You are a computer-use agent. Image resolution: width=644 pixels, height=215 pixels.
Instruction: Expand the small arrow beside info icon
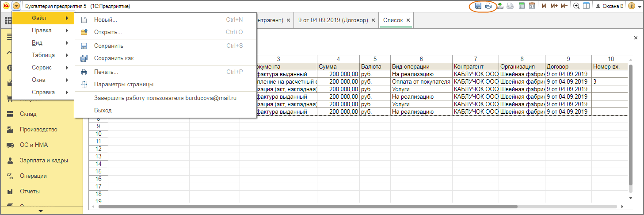pyautogui.click(x=639, y=7)
